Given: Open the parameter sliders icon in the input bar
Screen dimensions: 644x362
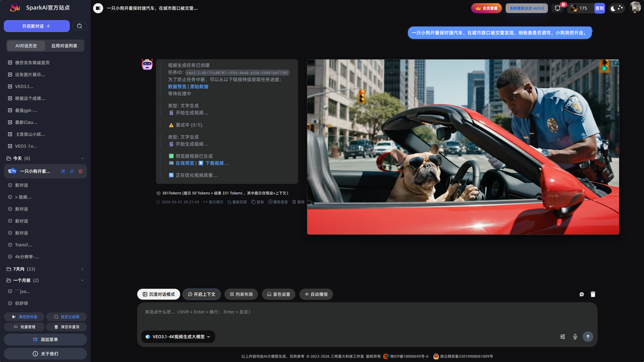Looking at the screenshot, I should [x=563, y=337].
